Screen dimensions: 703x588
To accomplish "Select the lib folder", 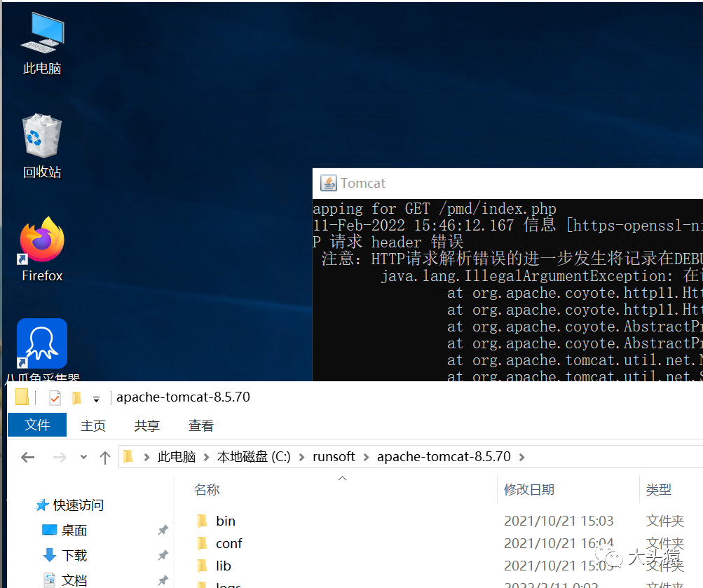I will (224, 566).
